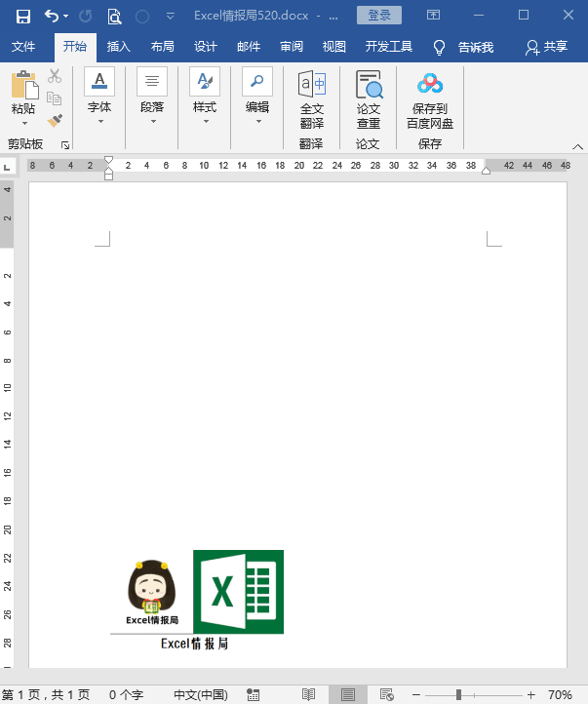Go to the 视图 tab

pos(333,46)
